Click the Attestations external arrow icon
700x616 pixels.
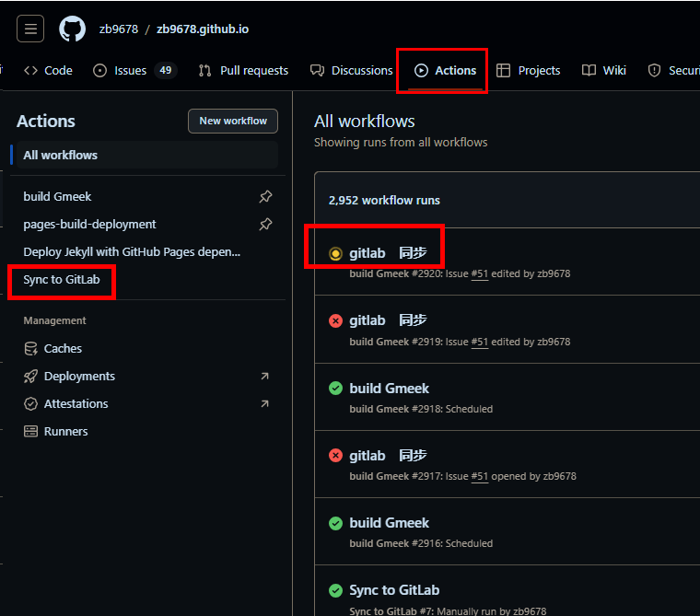[x=264, y=404]
